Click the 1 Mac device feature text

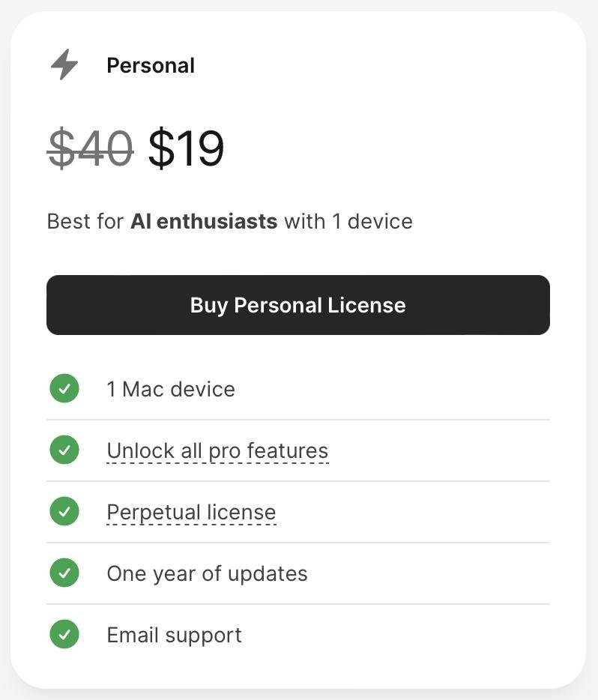[171, 390]
